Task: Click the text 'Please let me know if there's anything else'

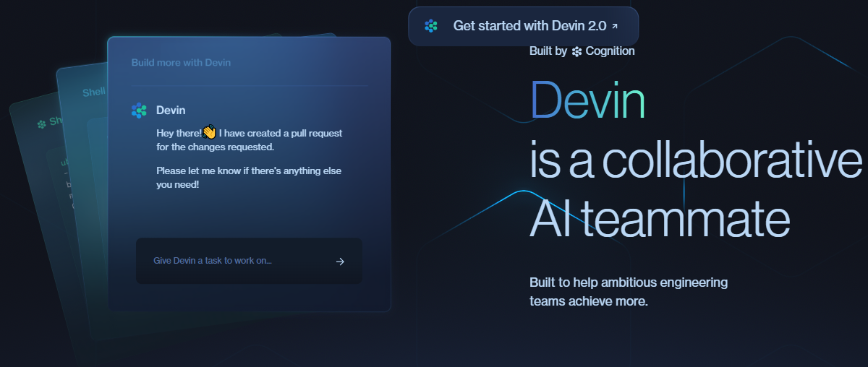Action: [x=249, y=171]
